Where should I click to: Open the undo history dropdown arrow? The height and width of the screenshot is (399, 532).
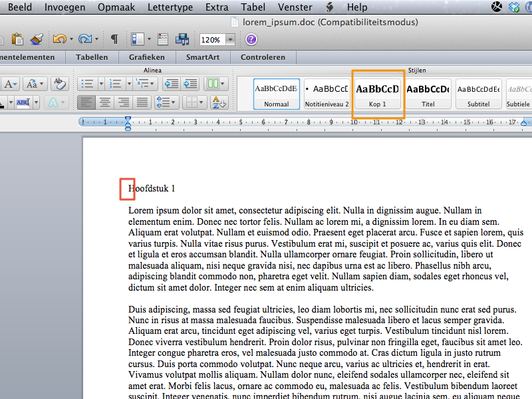click(x=71, y=39)
